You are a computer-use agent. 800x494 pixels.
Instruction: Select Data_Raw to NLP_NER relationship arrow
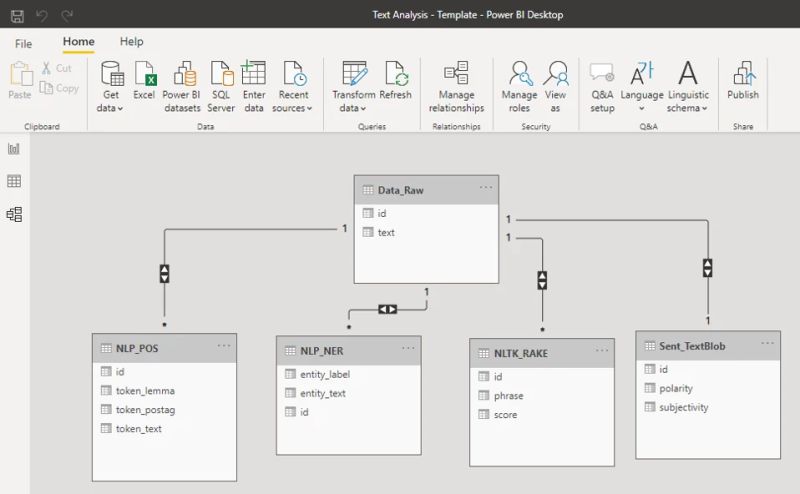(x=388, y=309)
